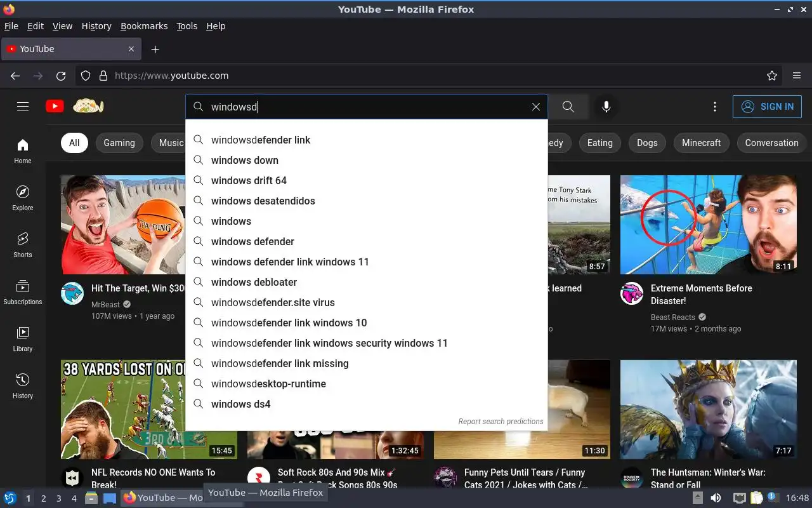Select the Music filter chip
The image size is (812, 508).
click(168, 143)
